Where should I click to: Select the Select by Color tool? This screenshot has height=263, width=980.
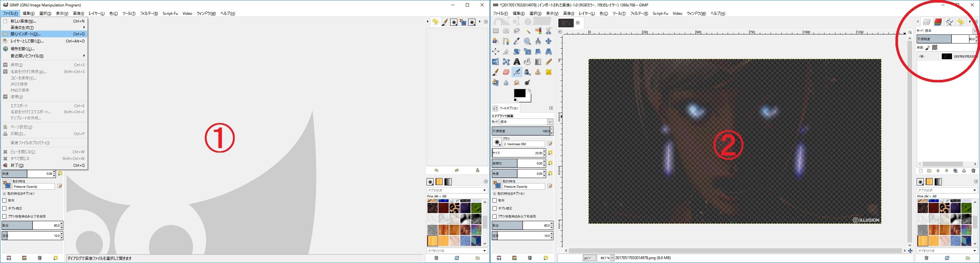pos(538,31)
